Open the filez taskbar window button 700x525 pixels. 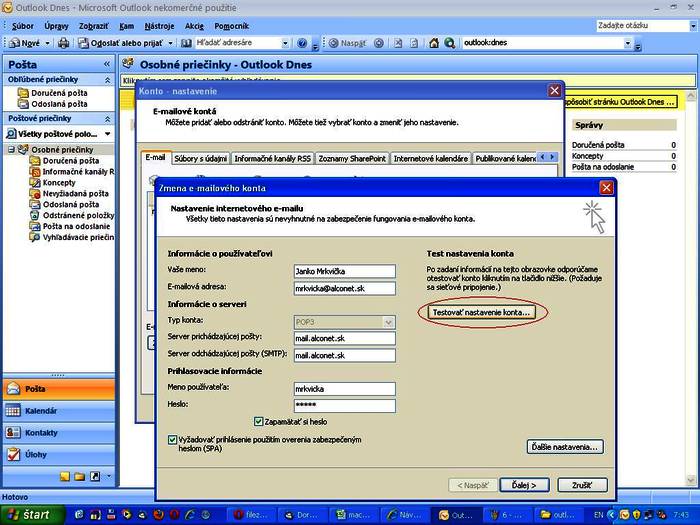coord(251,515)
